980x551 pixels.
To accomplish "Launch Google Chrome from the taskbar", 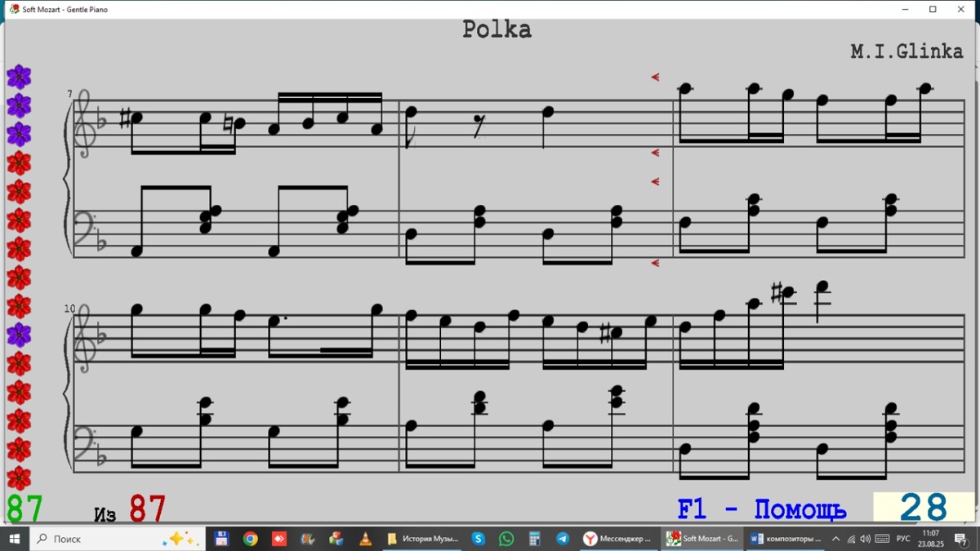I will pyautogui.click(x=250, y=539).
